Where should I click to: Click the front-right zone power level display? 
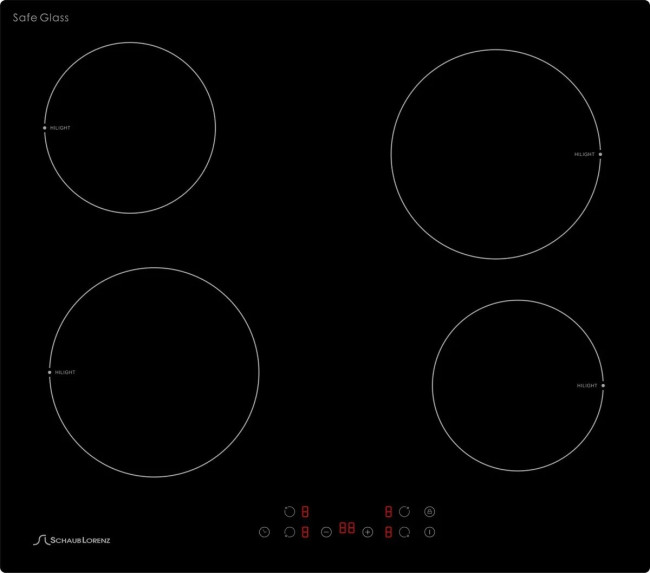point(388,532)
